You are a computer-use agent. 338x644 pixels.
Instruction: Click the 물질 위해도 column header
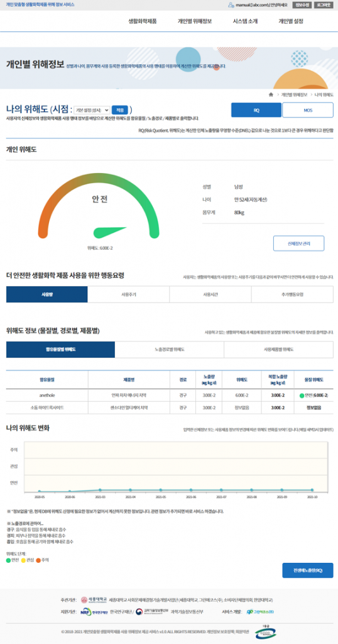tap(315, 380)
